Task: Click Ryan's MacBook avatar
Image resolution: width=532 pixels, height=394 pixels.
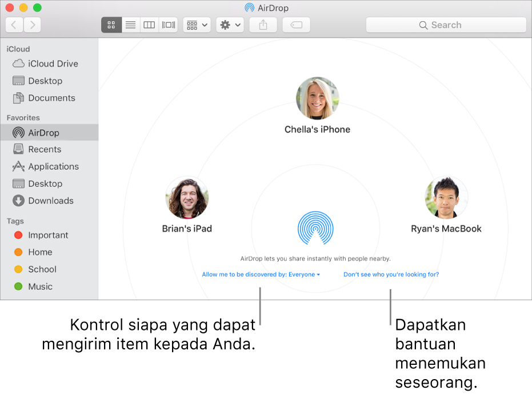Action: (446, 197)
